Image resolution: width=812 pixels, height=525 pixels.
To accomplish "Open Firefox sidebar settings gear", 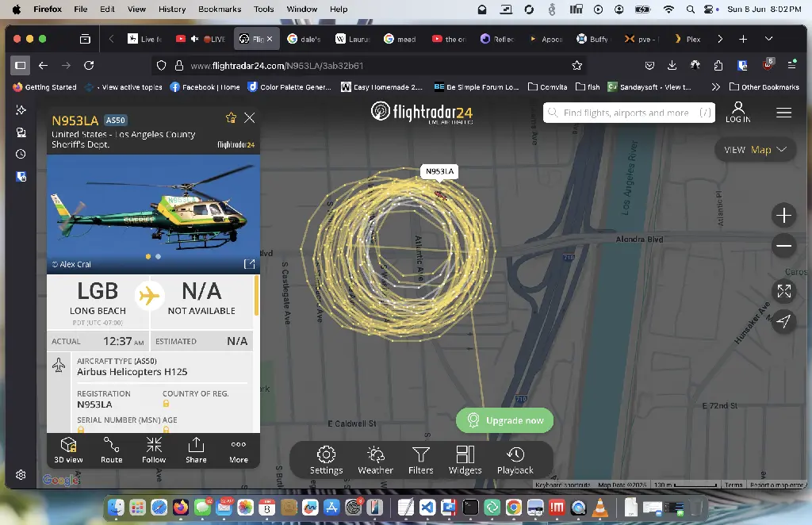I will click(x=21, y=475).
